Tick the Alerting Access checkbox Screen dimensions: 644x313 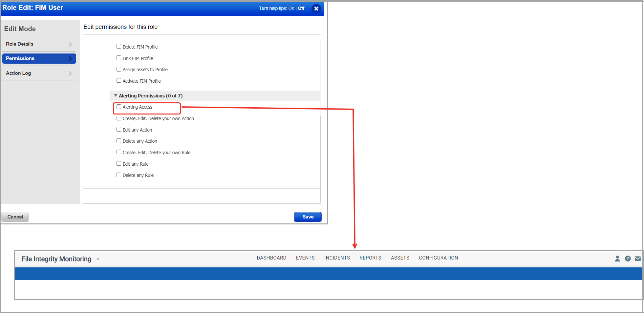click(x=119, y=107)
